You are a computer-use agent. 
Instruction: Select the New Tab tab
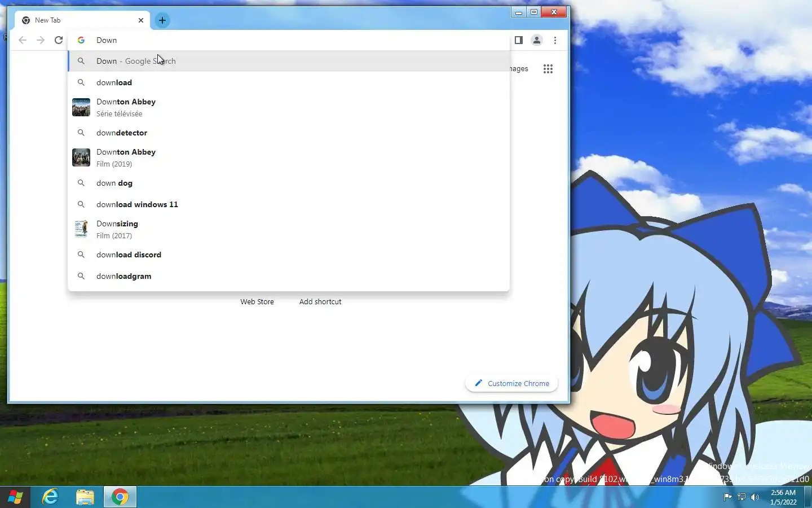point(82,20)
